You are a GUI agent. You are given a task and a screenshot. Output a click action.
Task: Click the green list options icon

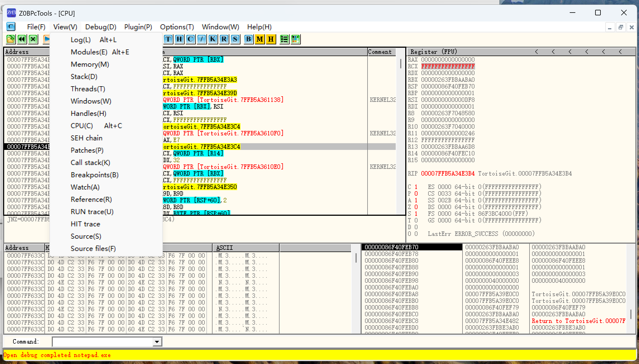click(x=284, y=39)
